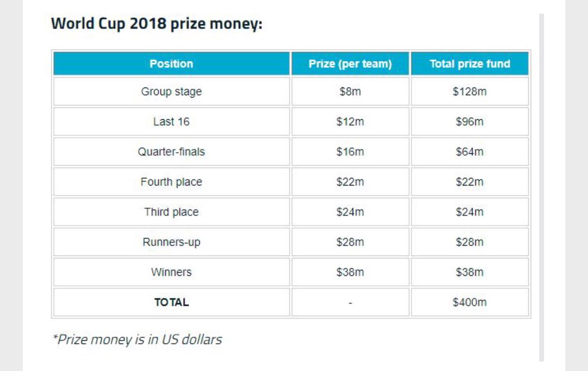Click the Position column header
The width and height of the screenshot is (588, 371).
tap(171, 64)
